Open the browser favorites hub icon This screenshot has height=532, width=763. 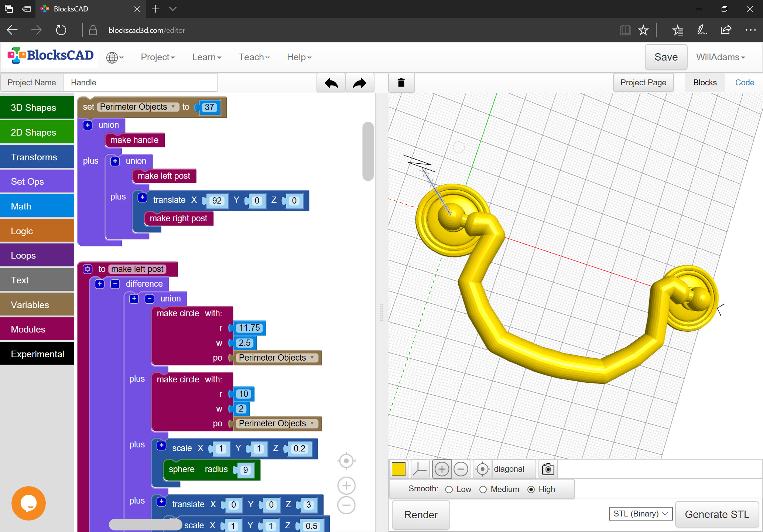point(678,30)
